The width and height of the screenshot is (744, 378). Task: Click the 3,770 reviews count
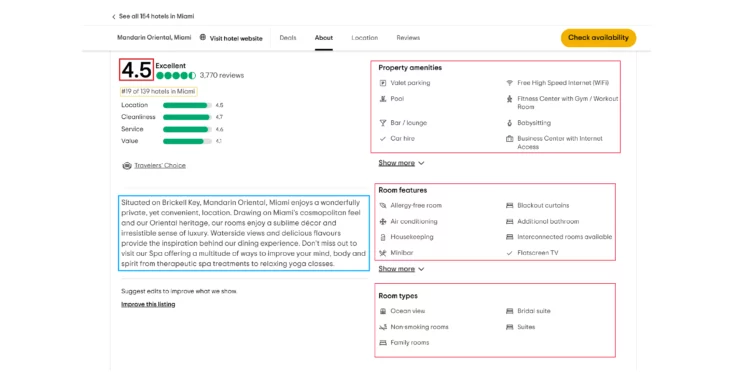click(x=222, y=75)
